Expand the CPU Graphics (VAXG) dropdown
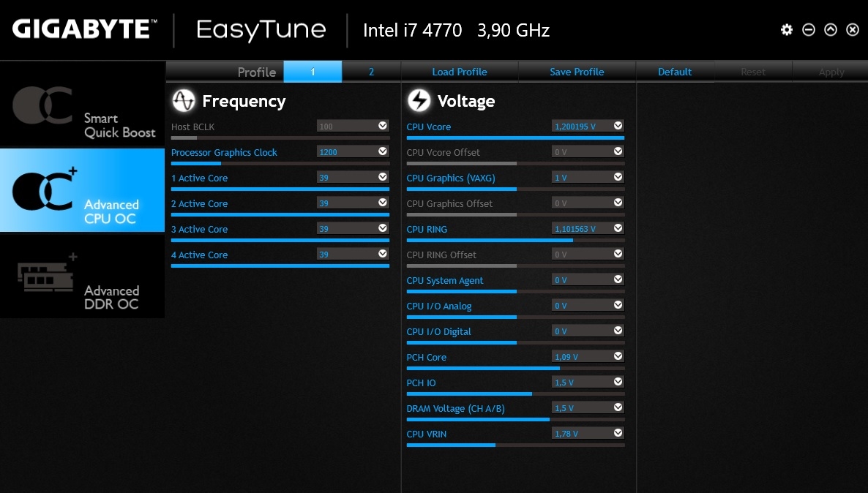This screenshot has width=868, height=493. (x=618, y=177)
